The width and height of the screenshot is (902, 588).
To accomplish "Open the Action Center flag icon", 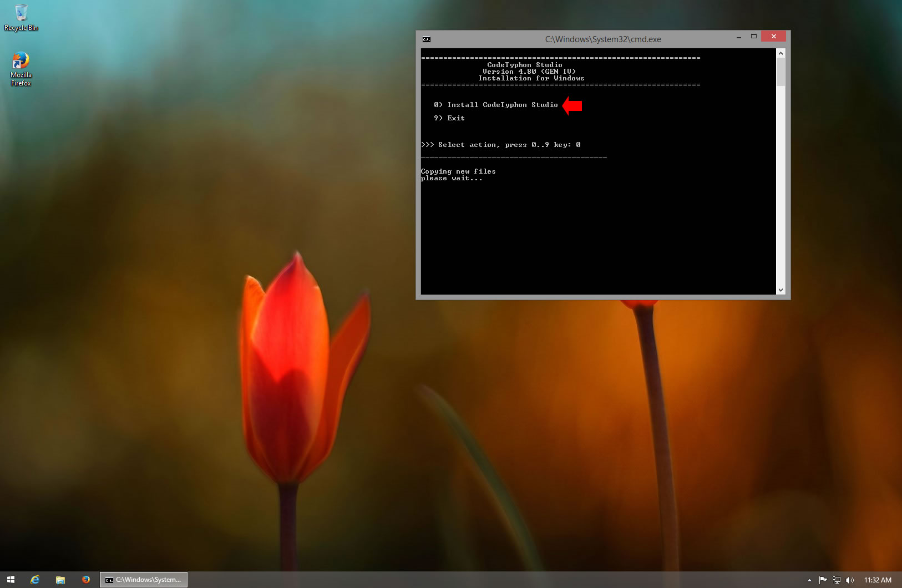I will point(823,580).
